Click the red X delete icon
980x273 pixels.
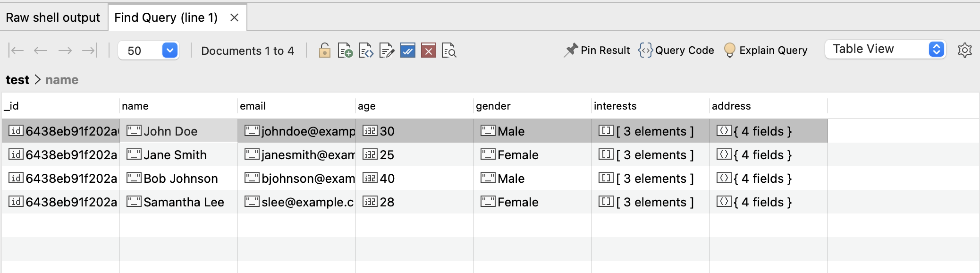click(x=428, y=50)
